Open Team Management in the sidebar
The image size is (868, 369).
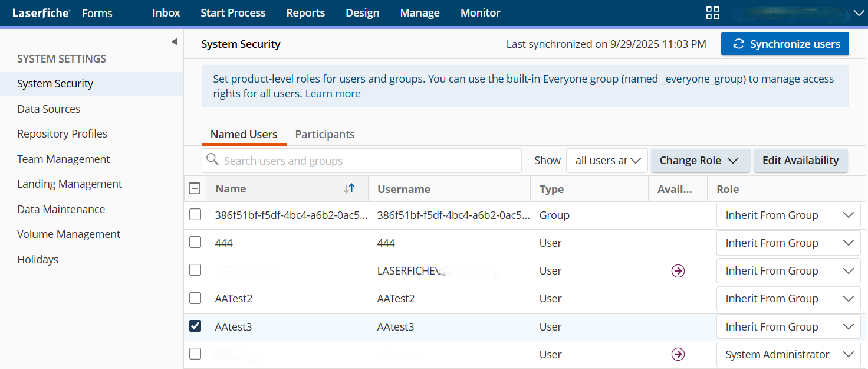[x=64, y=159]
